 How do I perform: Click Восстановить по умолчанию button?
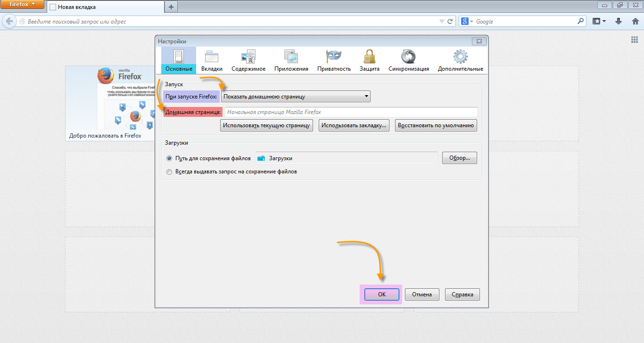click(x=436, y=125)
